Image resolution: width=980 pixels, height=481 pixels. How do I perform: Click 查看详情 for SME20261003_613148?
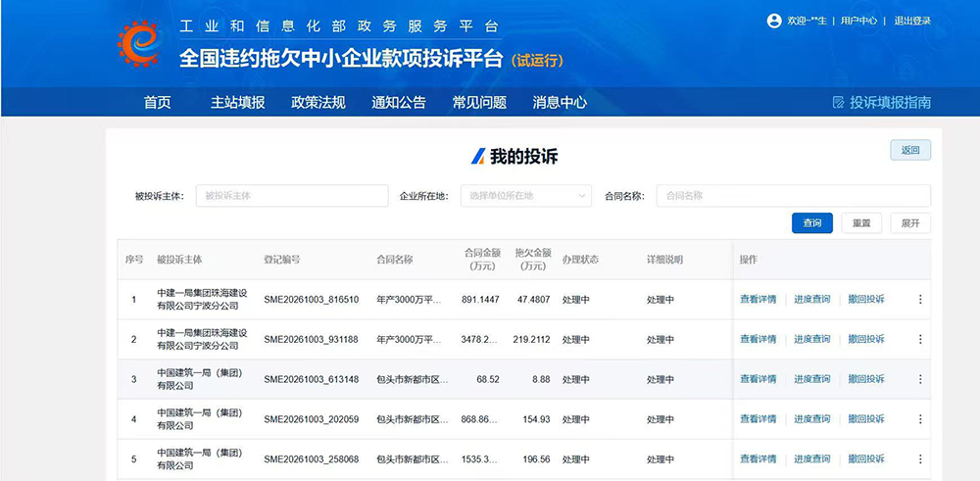coord(759,379)
